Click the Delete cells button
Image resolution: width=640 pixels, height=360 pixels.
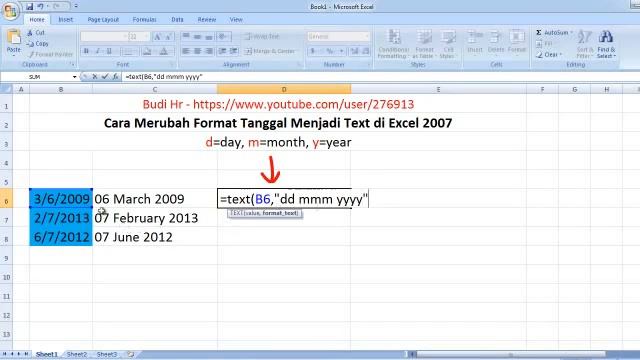(x=496, y=42)
